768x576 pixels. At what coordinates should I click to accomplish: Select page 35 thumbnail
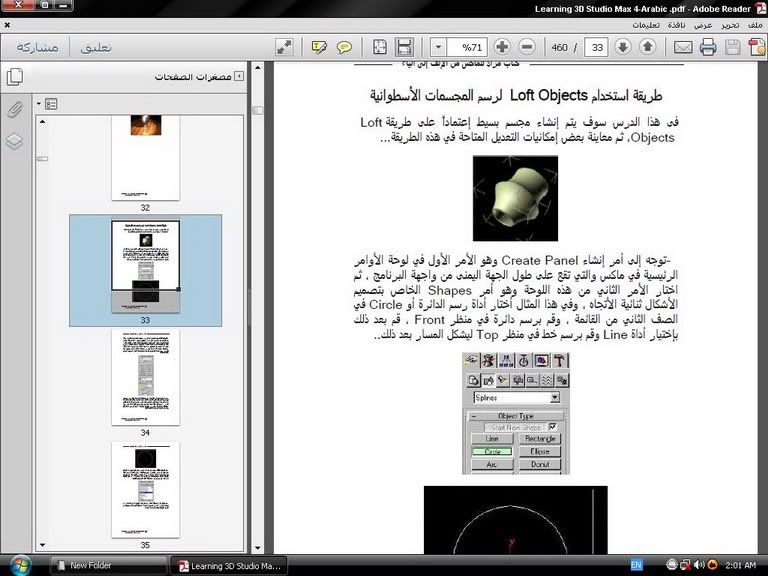click(145, 490)
